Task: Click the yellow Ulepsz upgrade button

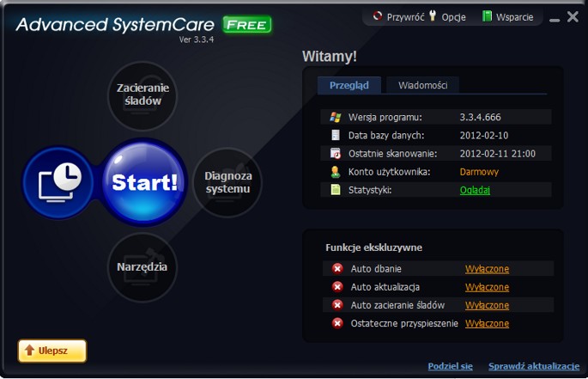Action: pyautogui.click(x=52, y=351)
